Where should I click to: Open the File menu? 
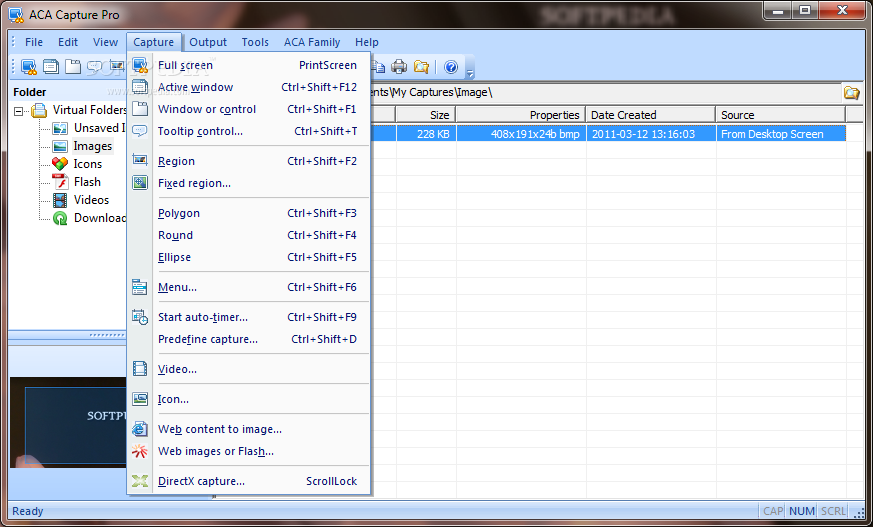pos(34,42)
